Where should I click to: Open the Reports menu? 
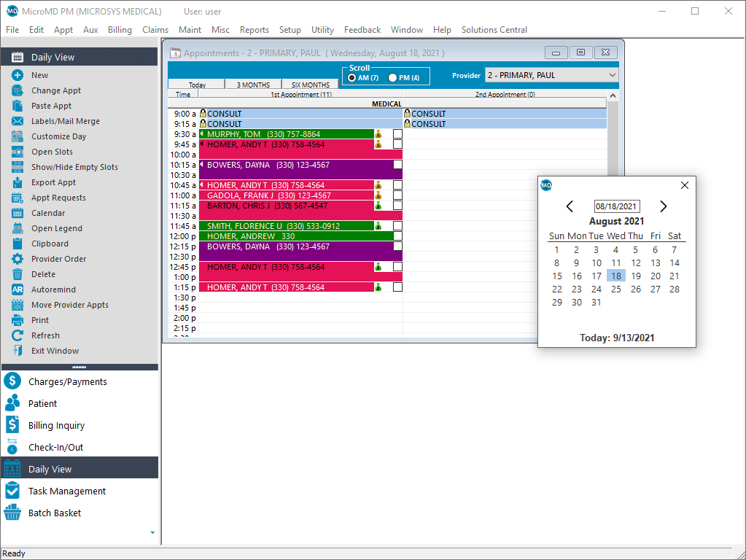point(254,29)
